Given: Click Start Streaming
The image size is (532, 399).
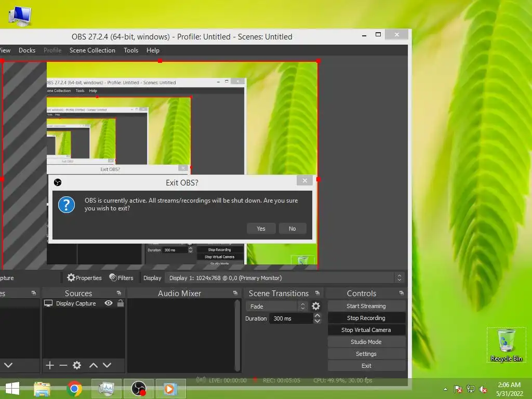Looking at the screenshot, I should (x=366, y=306).
